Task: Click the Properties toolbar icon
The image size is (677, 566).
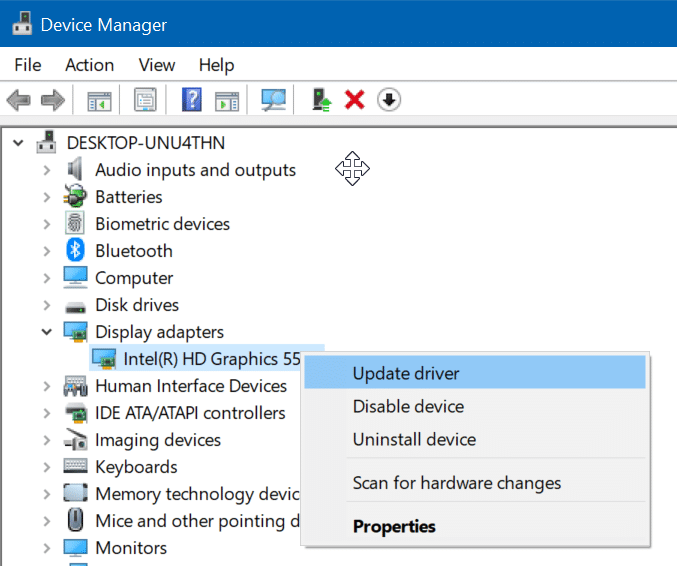Action: coord(145,100)
